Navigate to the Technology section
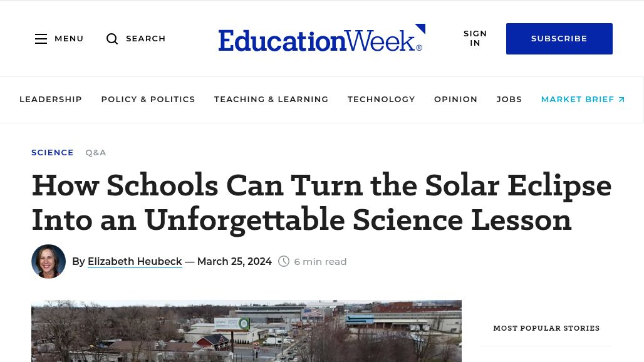 pyautogui.click(x=381, y=99)
